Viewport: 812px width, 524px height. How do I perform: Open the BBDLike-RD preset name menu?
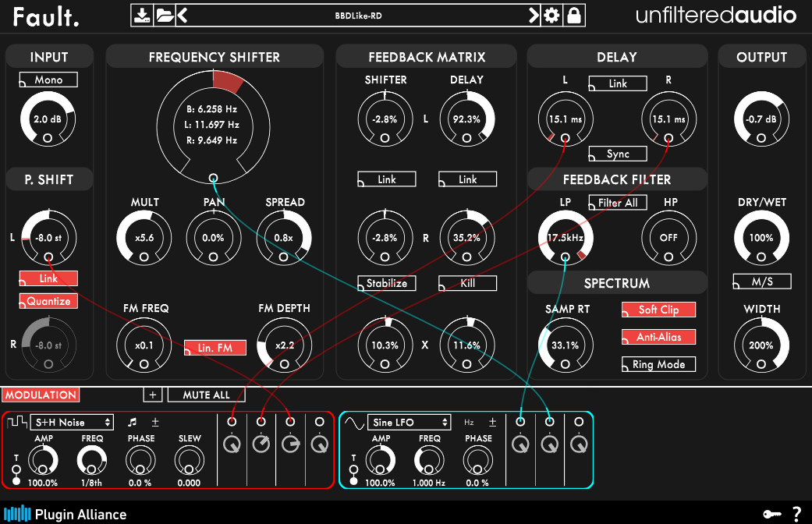click(x=358, y=15)
